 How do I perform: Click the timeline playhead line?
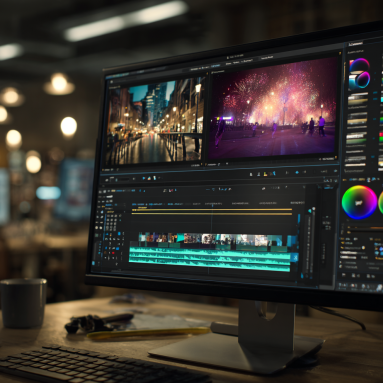pyautogui.click(x=212, y=239)
